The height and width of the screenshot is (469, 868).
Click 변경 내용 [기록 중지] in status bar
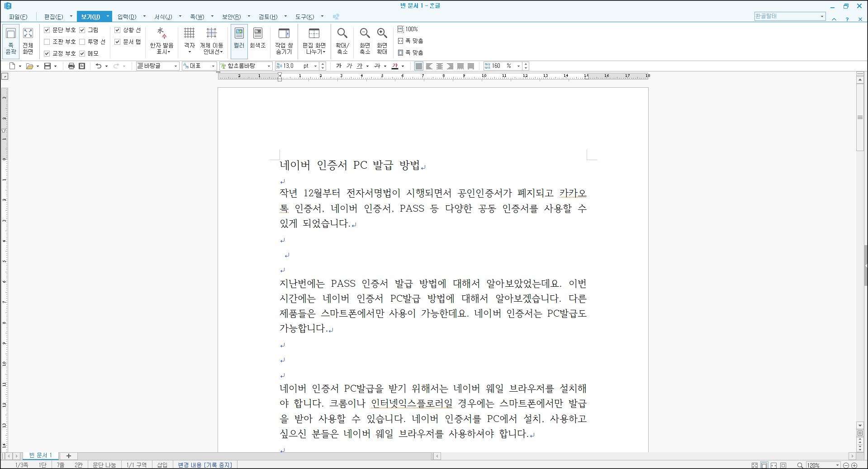point(205,465)
